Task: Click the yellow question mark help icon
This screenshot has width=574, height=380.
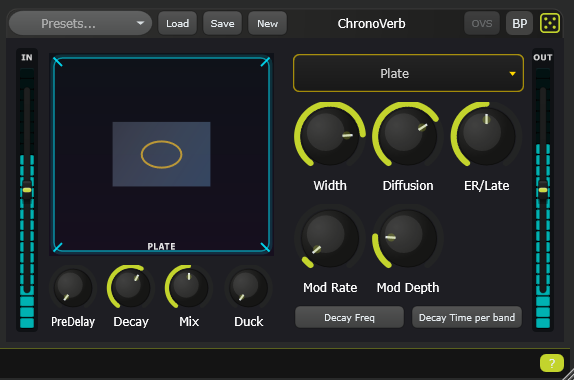Action: (x=552, y=363)
